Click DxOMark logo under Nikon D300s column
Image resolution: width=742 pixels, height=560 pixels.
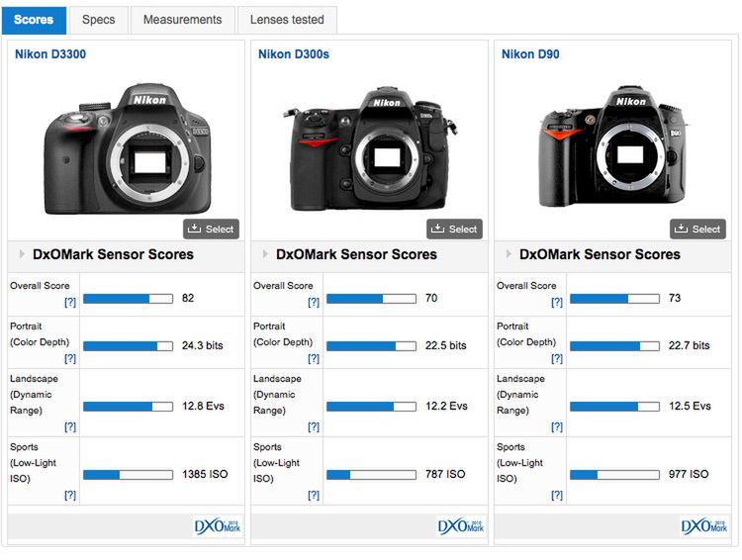tap(460, 526)
